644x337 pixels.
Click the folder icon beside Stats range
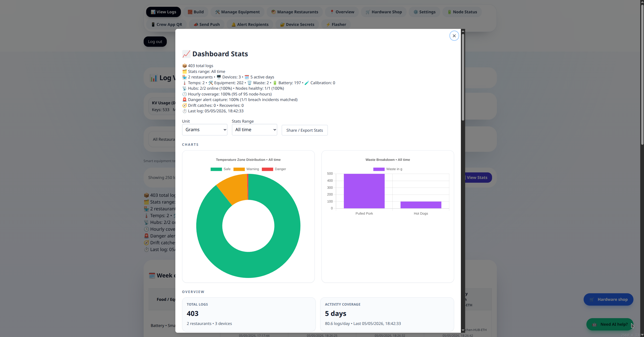tap(184, 72)
